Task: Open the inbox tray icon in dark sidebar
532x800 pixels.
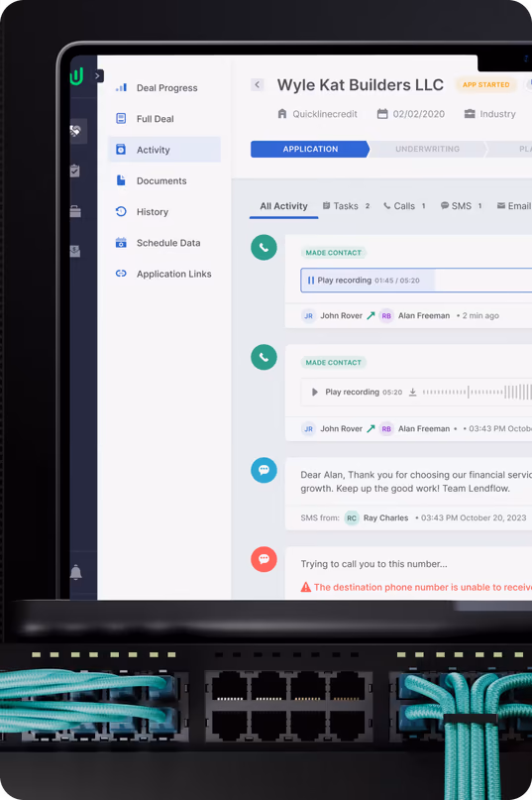Action: 75,251
